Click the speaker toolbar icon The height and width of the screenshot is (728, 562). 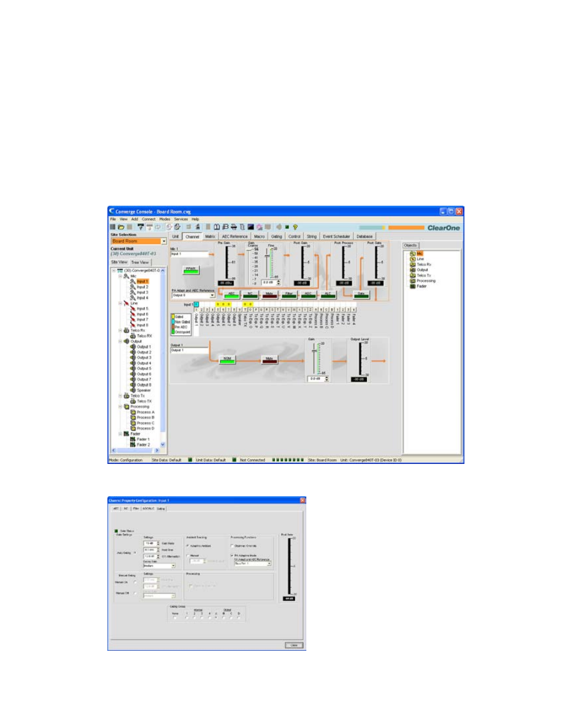pos(279,227)
